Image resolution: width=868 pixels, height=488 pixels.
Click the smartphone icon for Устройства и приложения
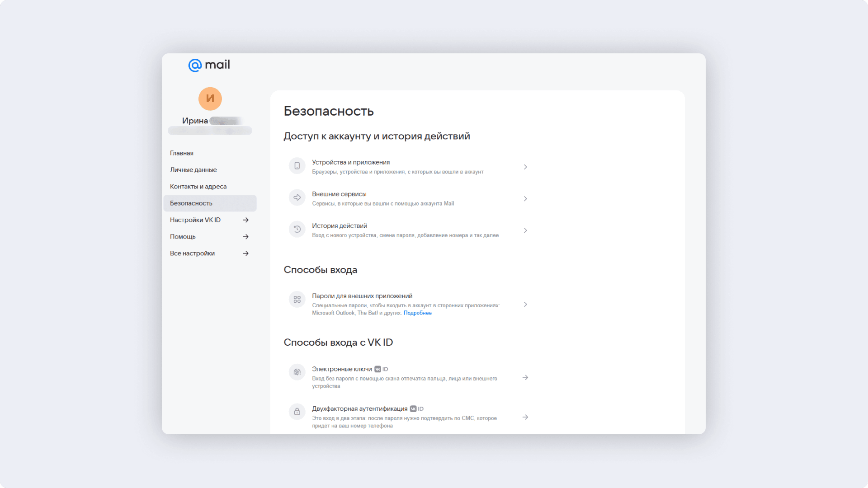click(297, 166)
